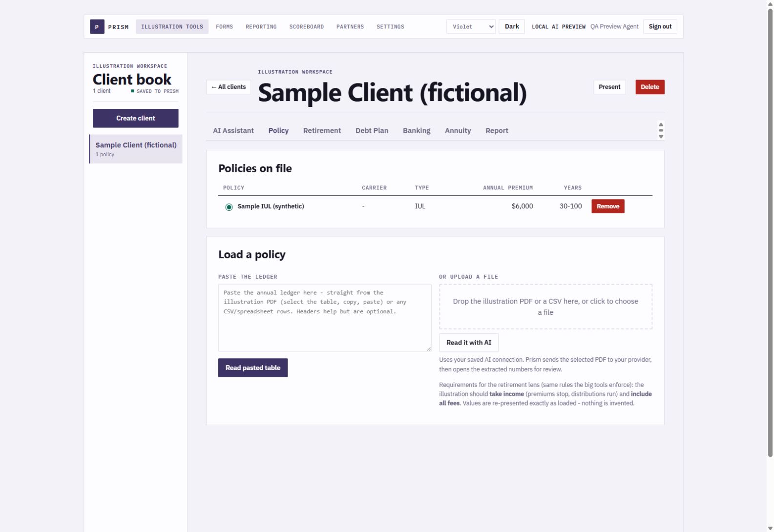Click the $6,000 annual premium value

pyautogui.click(x=522, y=206)
